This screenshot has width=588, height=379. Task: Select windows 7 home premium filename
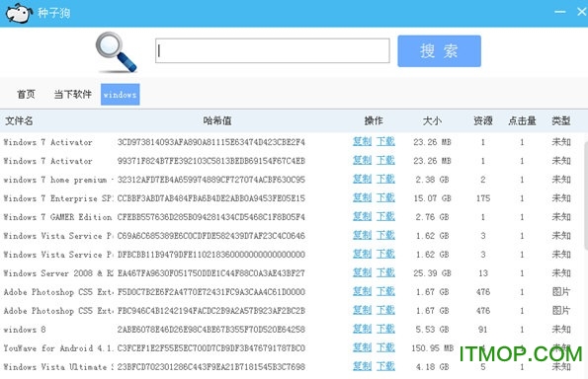coord(57,180)
